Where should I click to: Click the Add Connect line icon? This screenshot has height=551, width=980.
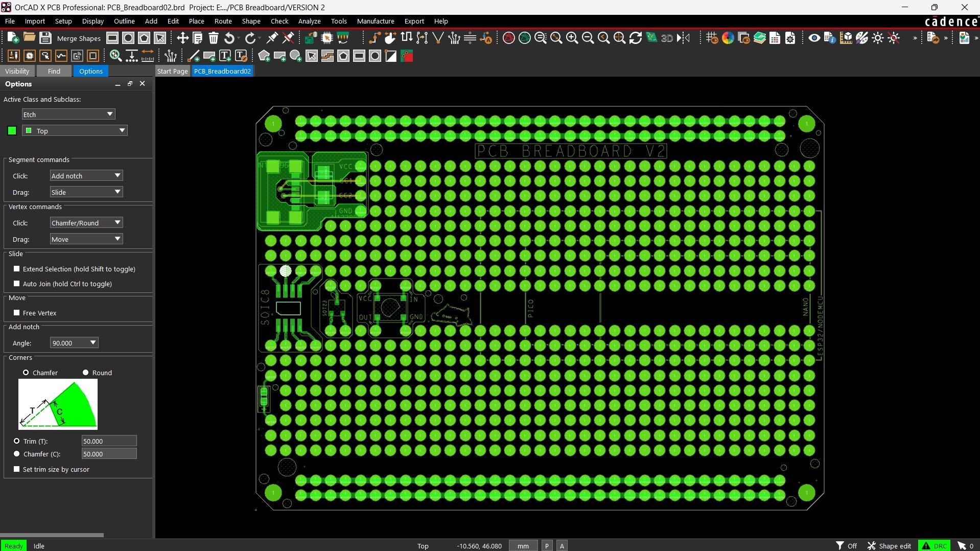pos(194,56)
